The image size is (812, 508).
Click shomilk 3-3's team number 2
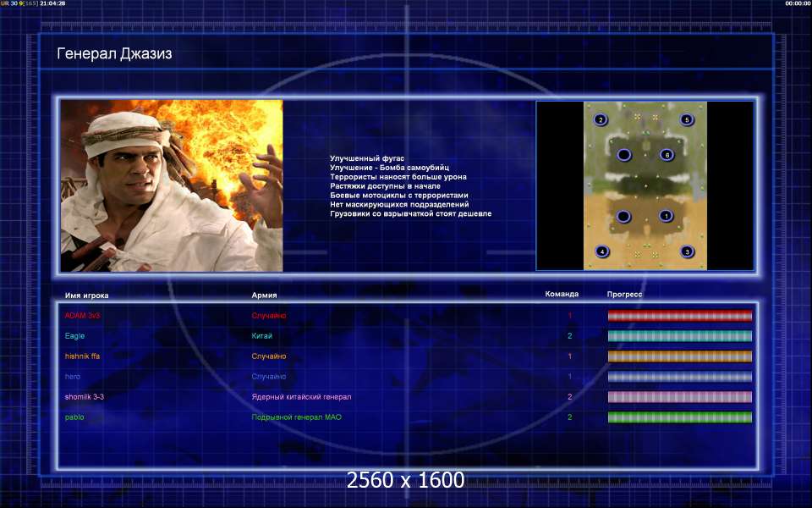point(570,396)
